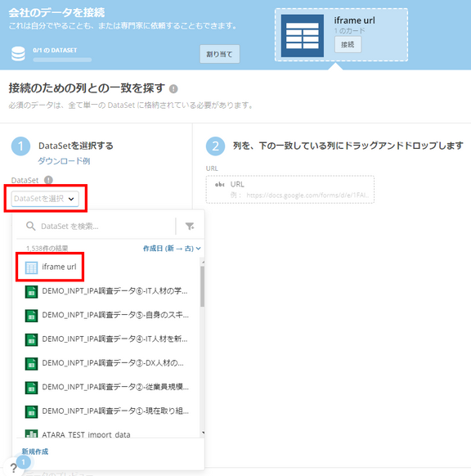This screenshot has height=476, width=471.
Task: Click the sheet icon of データ④ row
Action: [31, 340]
